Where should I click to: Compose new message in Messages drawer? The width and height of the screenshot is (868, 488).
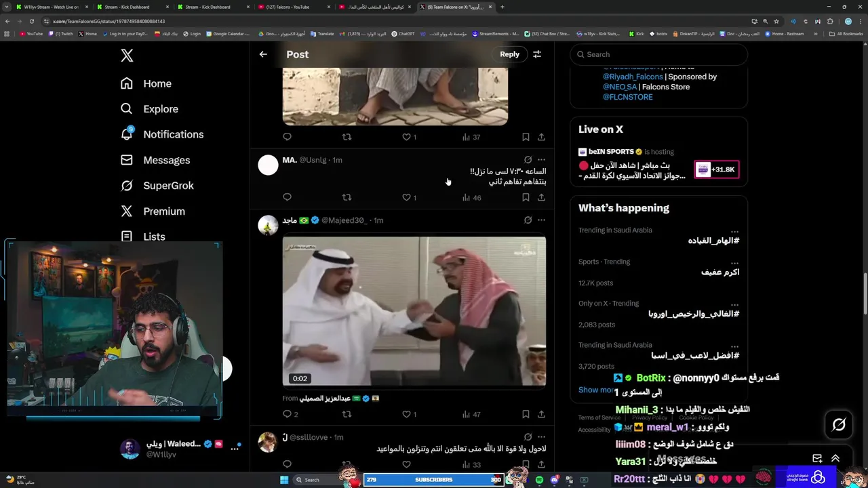[x=817, y=459]
